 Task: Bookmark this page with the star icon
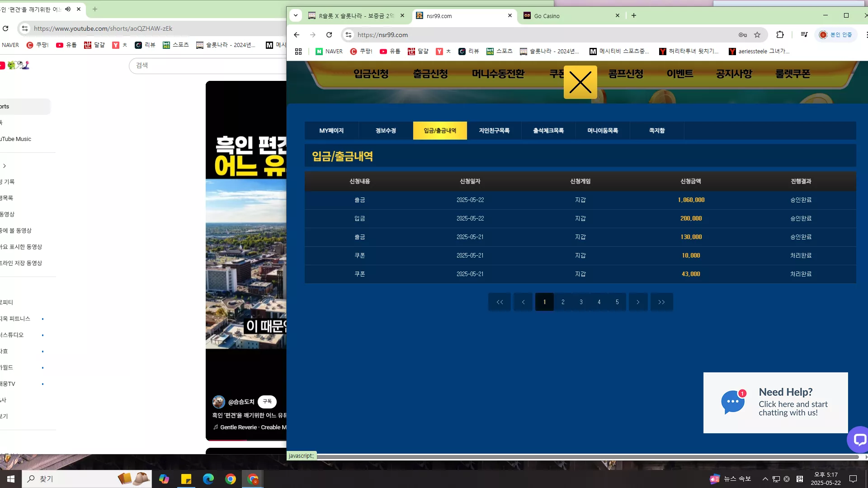coord(757,35)
